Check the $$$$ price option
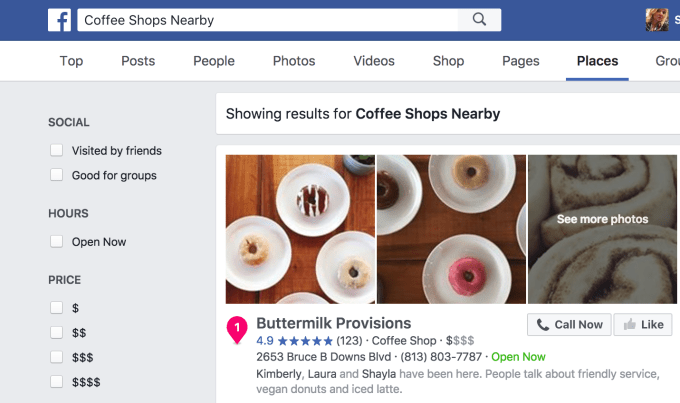 [57, 382]
